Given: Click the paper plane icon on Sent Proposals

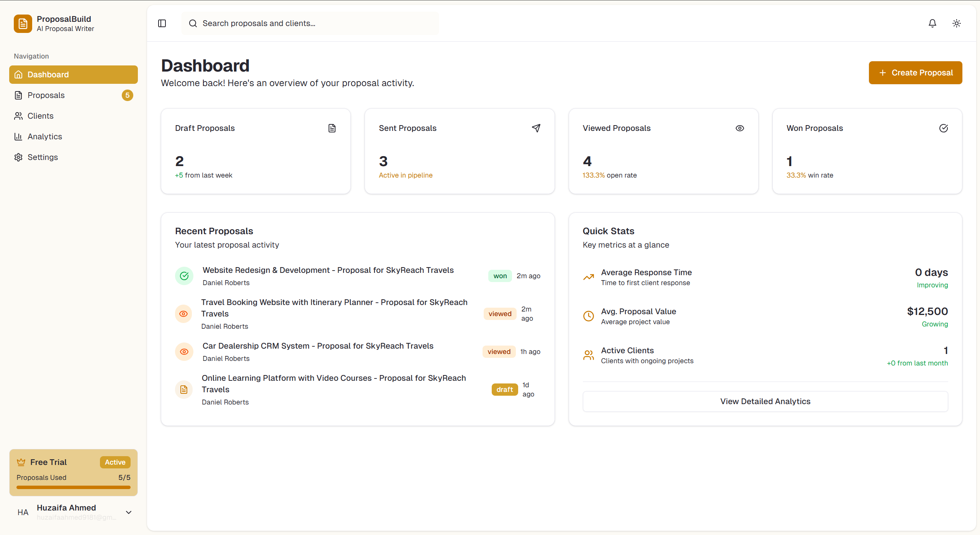Looking at the screenshot, I should click(x=536, y=128).
